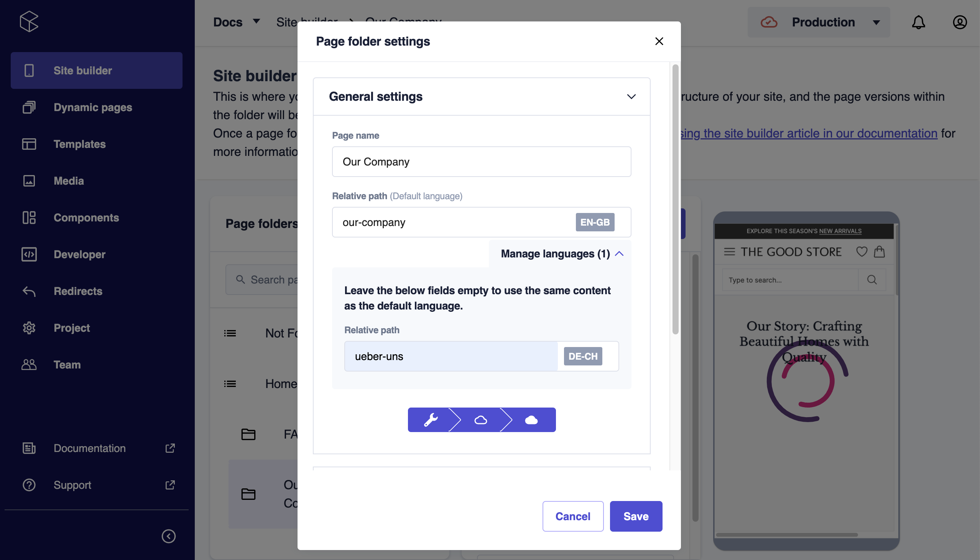Save the page folder settings
The width and height of the screenshot is (980, 560).
pyautogui.click(x=636, y=516)
